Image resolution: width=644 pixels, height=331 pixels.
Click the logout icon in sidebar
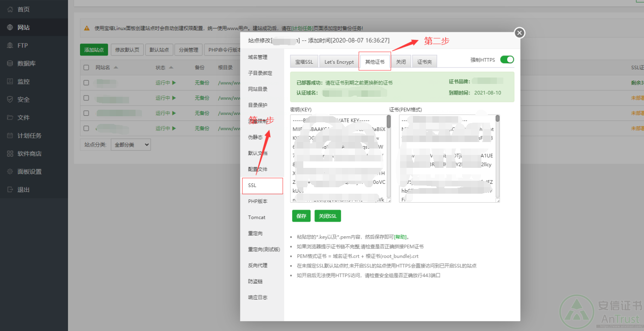coord(10,190)
